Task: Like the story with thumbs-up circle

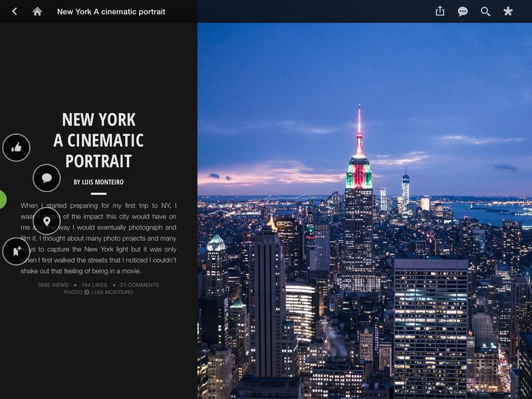Action: pos(16,148)
